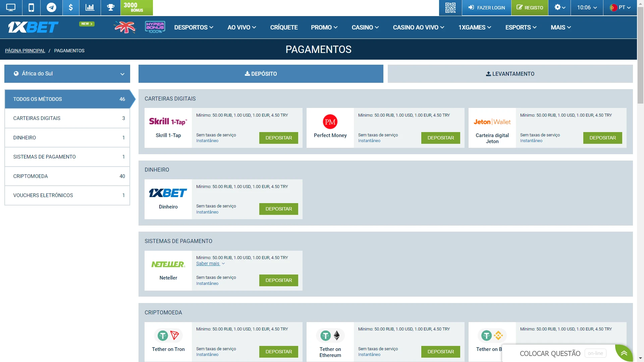Viewport: 644px width, 362px height.
Task: Open the QR code icon
Action: pyautogui.click(x=450, y=7)
